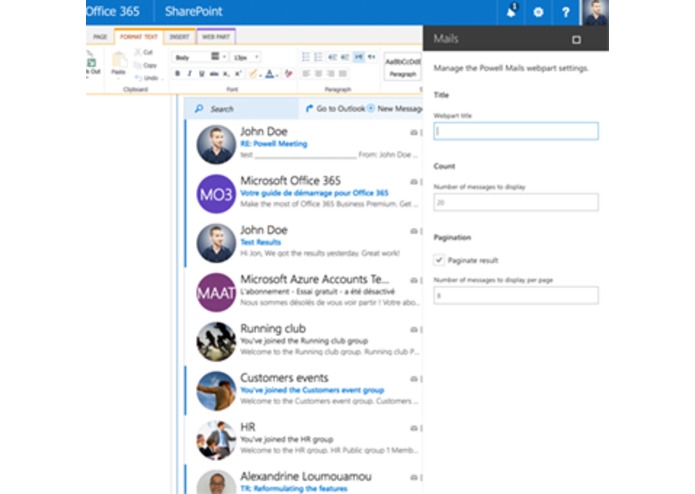Open the settings gear in header

pos(538,12)
